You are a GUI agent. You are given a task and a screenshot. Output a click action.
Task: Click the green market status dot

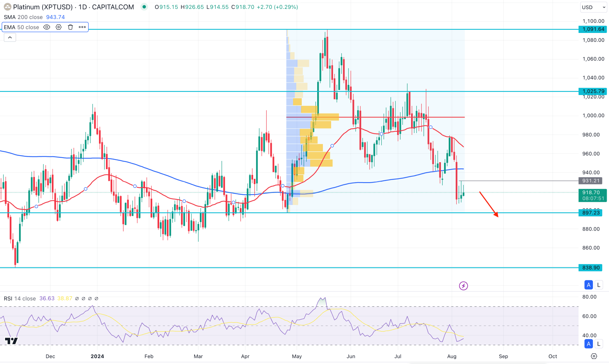click(x=144, y=7)
